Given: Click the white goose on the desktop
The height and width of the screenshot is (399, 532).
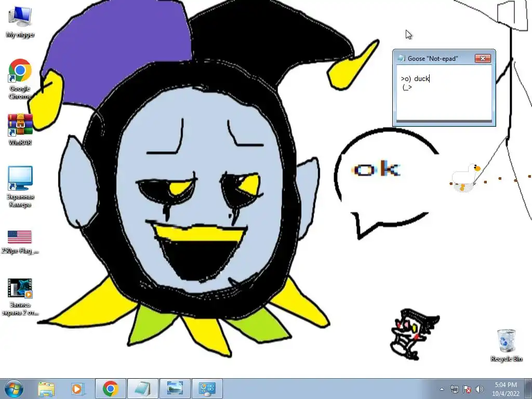Looking at the screenshot, I should [465, 178].
